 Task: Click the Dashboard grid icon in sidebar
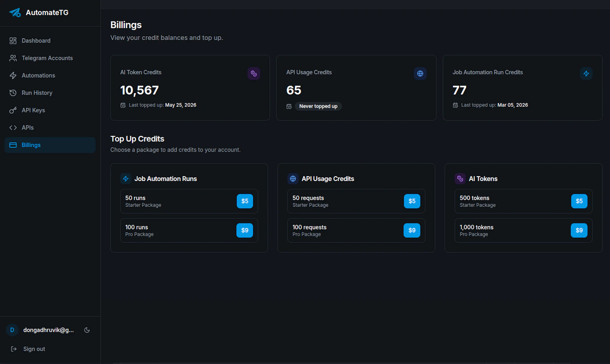pyautogui.click(x=13, y=41)
